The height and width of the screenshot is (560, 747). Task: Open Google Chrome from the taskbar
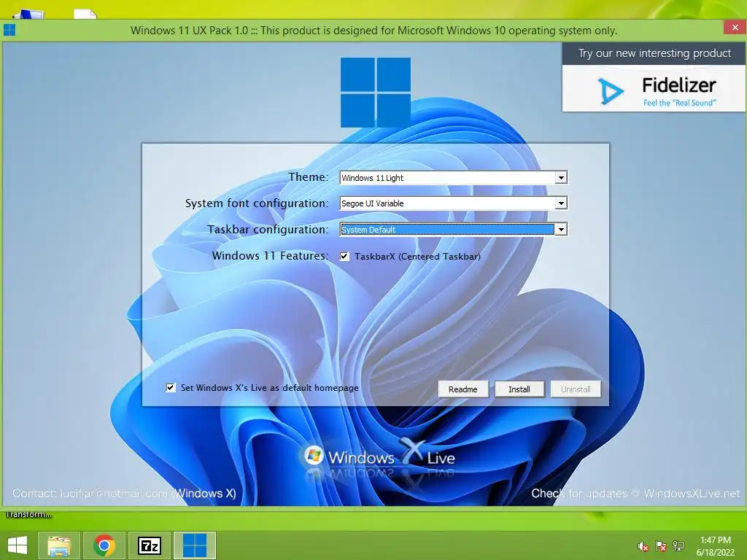(104, 545)
